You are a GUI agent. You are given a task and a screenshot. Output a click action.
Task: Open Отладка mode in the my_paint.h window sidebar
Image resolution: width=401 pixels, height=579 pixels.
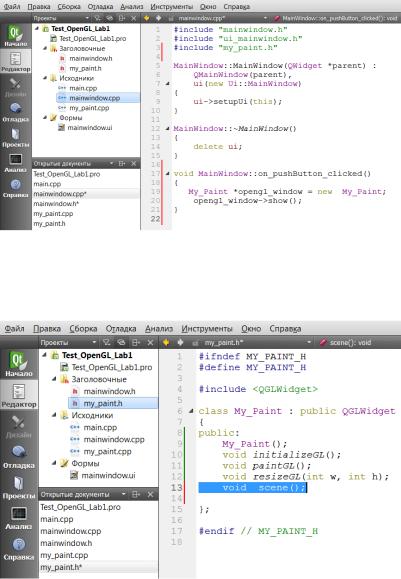click(18, 456)
